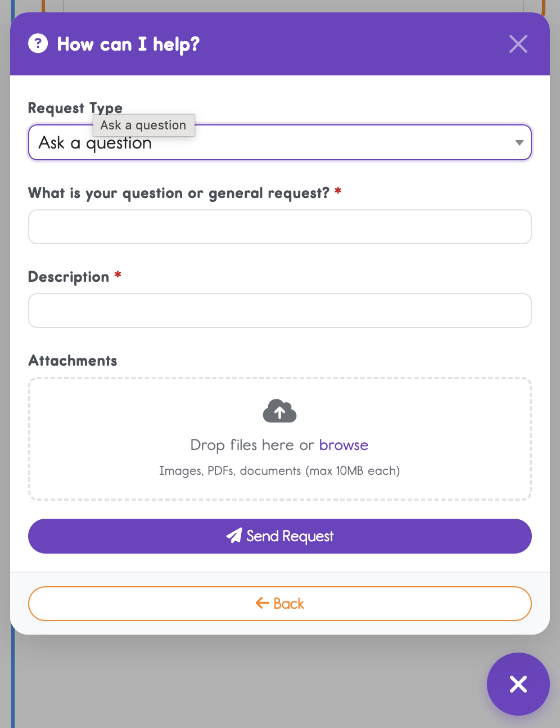Click the purple X floating button

[518, 684]
